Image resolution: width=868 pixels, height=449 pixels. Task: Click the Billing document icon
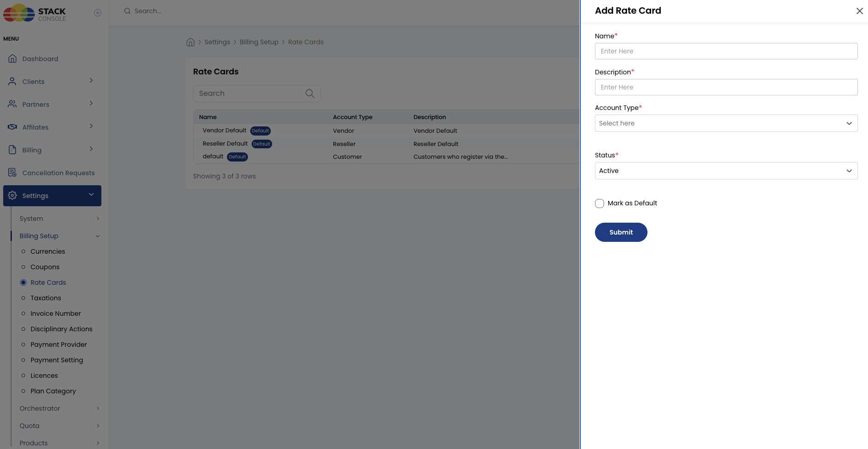(13, 150)
